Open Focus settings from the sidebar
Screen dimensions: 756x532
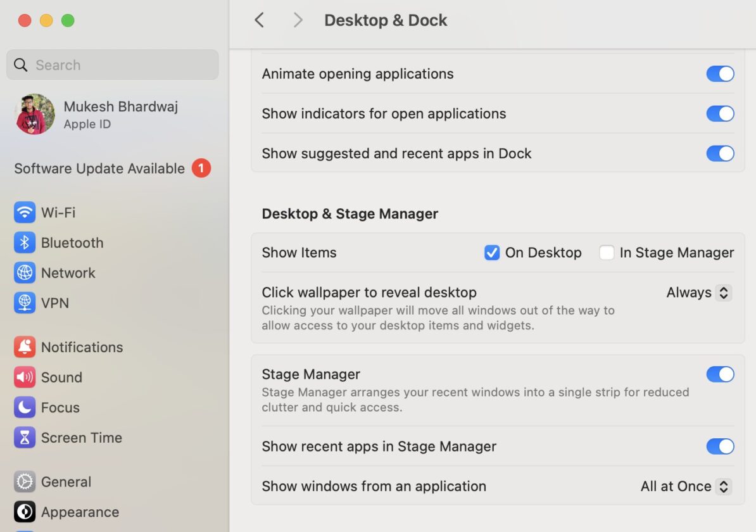(59, 407)
